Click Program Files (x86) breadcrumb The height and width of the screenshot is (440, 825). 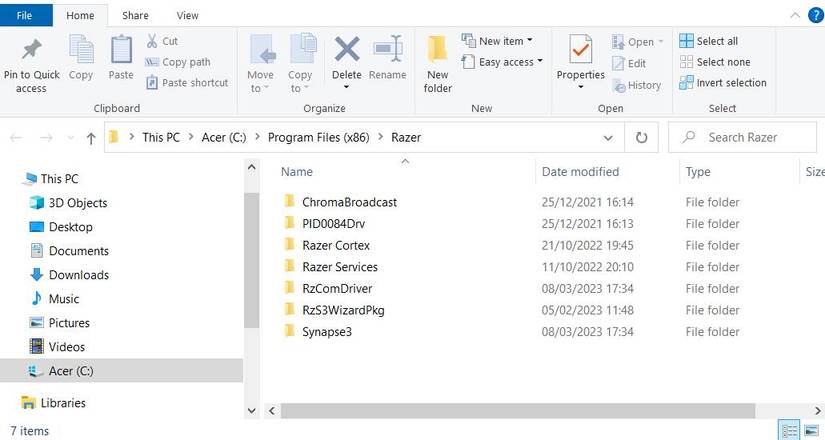coord(318,137)
